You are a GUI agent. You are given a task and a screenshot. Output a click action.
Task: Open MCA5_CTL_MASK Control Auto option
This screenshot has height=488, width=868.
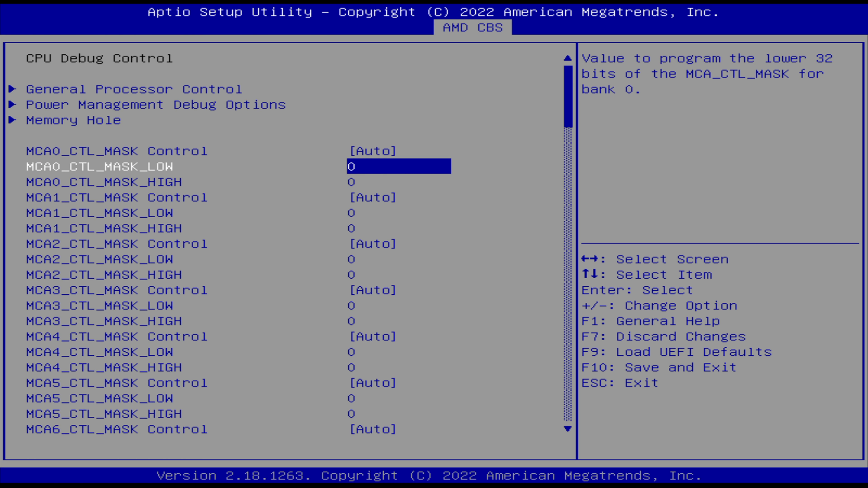click(x=373, y=383)
